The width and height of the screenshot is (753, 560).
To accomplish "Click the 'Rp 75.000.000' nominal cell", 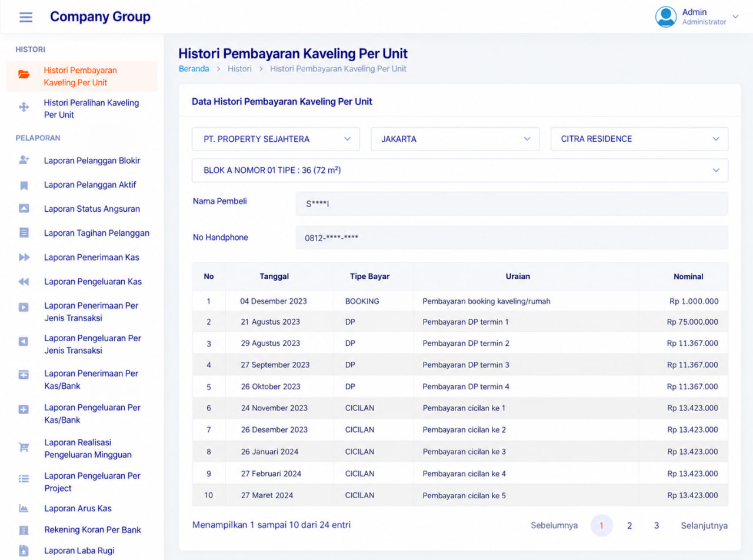I will pos(692,322).
